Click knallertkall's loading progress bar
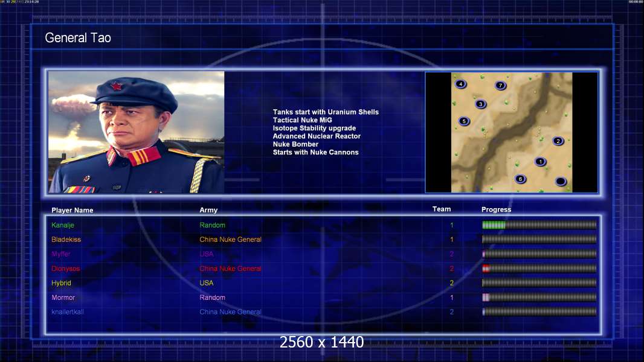The width and height of the screenshot is (644, 362). [x=539, y=312]
